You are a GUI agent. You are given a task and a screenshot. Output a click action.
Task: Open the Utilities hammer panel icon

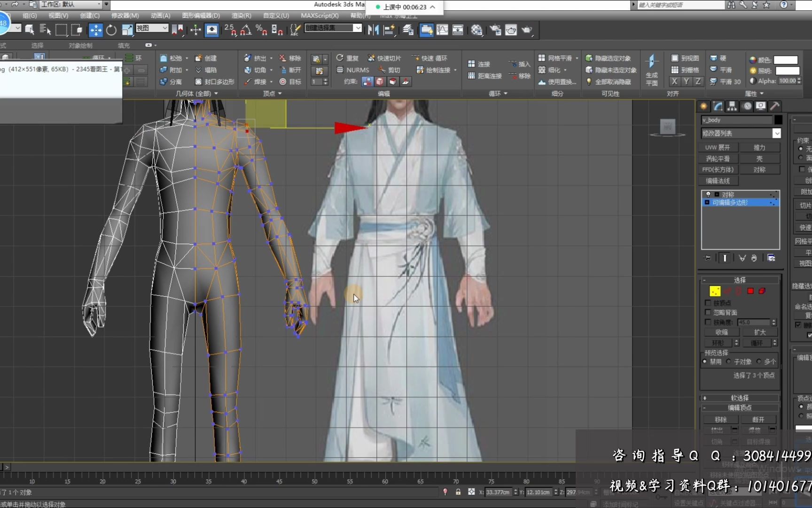pos(774,106)
